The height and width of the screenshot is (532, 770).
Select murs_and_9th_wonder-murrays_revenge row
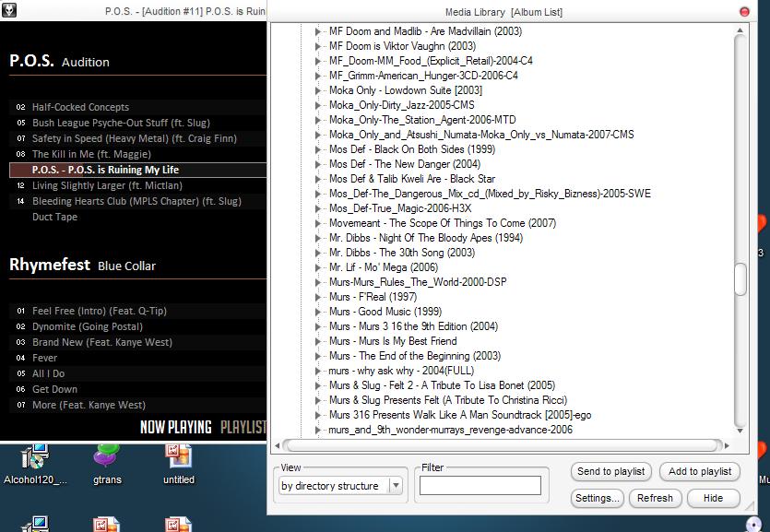click(450, 430)
